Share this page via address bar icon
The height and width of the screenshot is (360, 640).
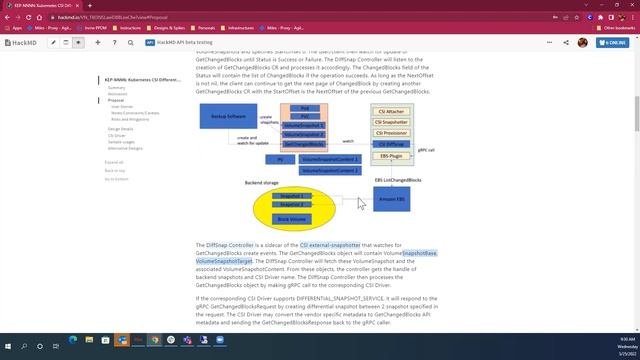pos(566,18)
